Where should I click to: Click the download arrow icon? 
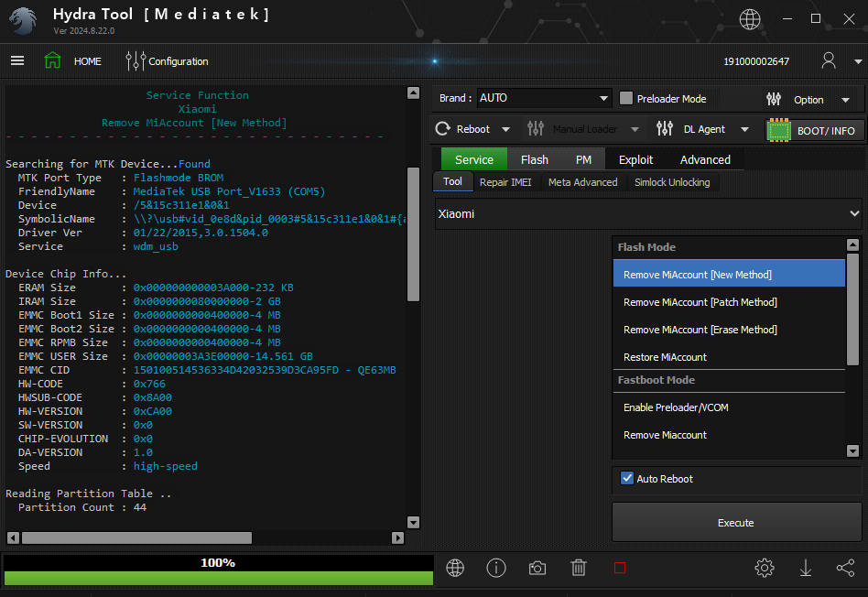[806, 568]
